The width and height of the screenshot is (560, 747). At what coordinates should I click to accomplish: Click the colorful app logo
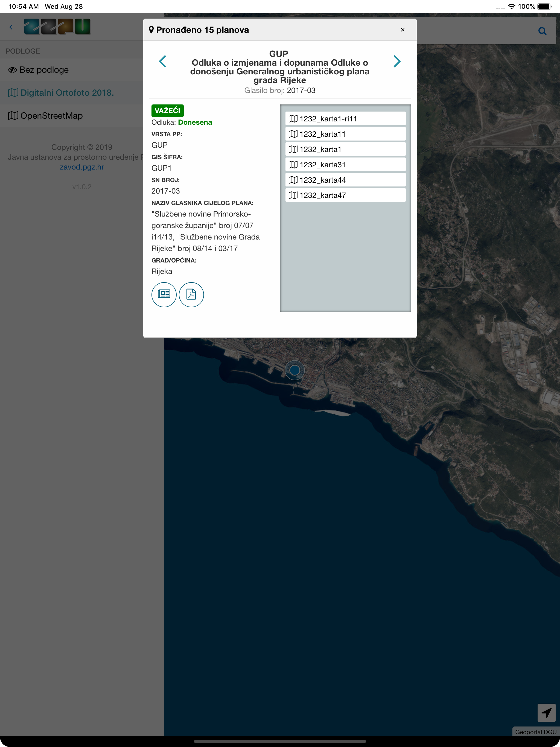click(x=57, y=27)
